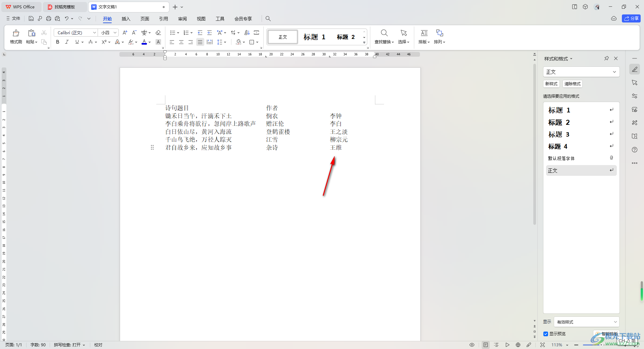Click the reading mode eye icon in status bar

click(x=472, y=345)
